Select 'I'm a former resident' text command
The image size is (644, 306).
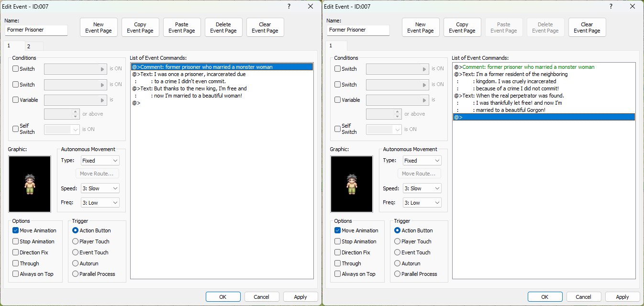[544, 74]
